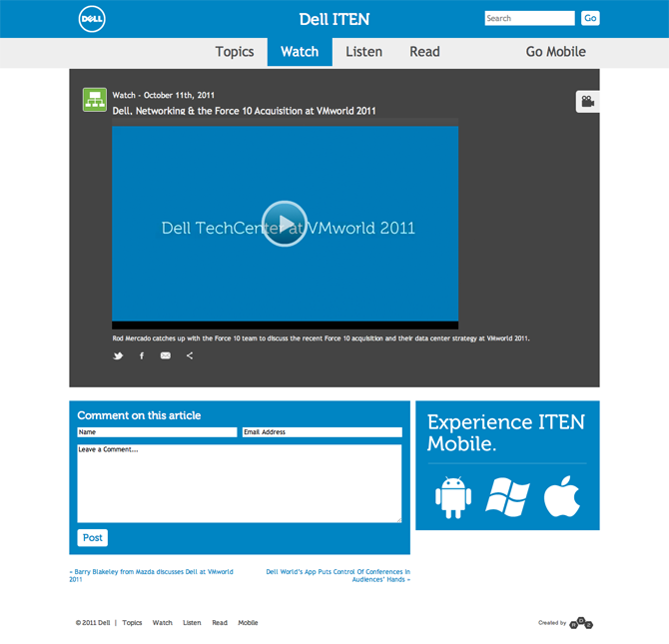
Task: Click footer Listen link
Action: point(192,623)
